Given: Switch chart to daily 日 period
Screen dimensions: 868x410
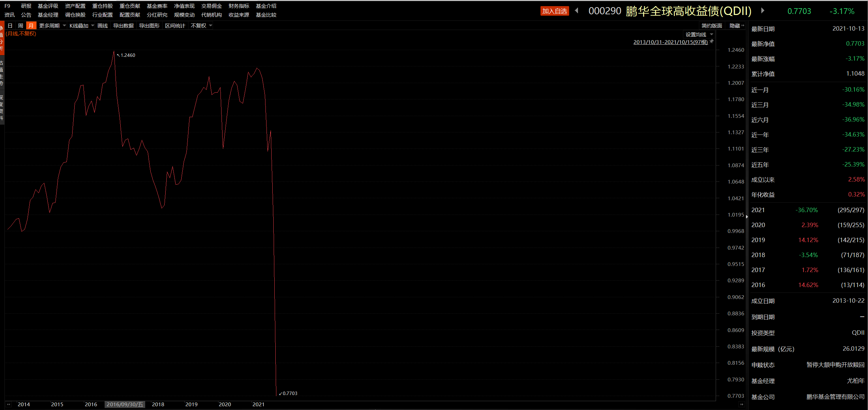Looking at the screenshot, I should 10,26.
